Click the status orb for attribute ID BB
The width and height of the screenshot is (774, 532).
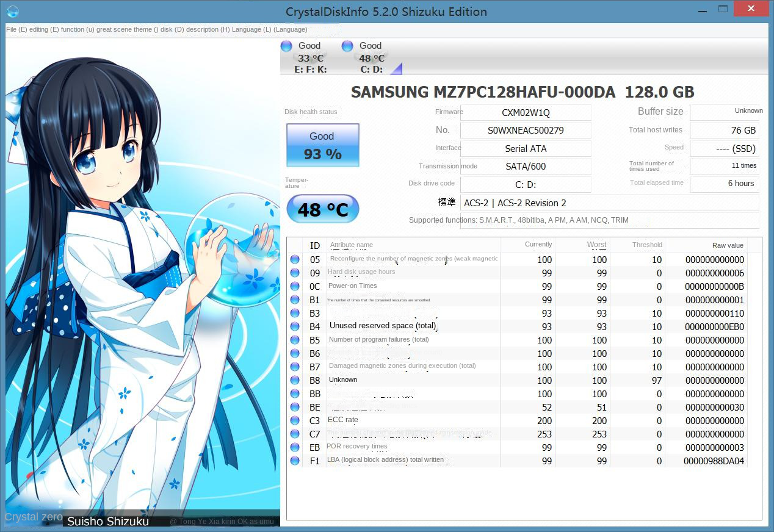click(x=295, y=394)
